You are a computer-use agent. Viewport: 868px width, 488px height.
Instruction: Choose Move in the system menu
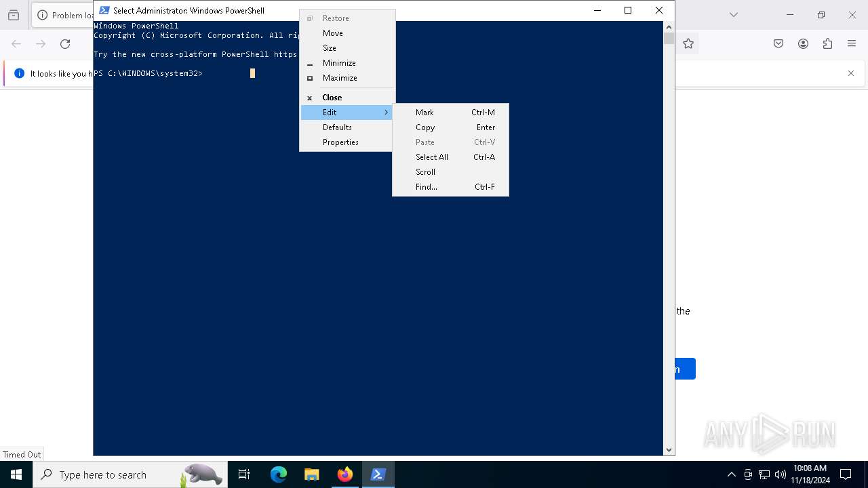point(347,33)
